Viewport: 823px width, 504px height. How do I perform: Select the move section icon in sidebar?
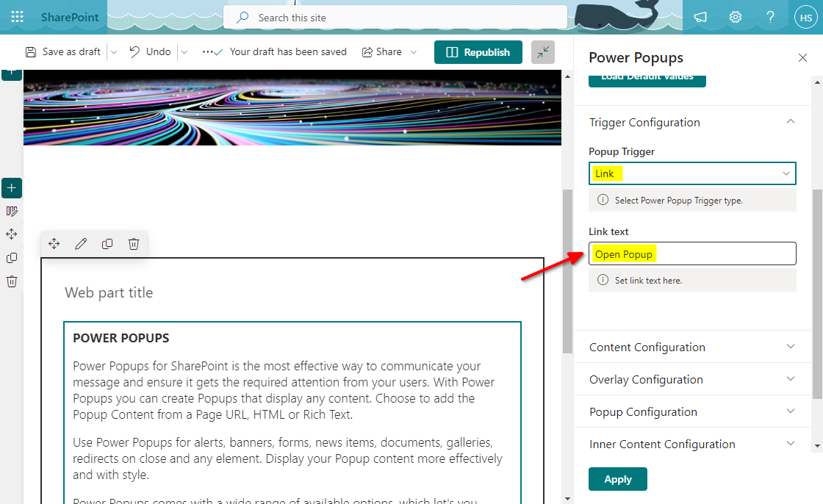pyautogui.click(x=12, y=234)
